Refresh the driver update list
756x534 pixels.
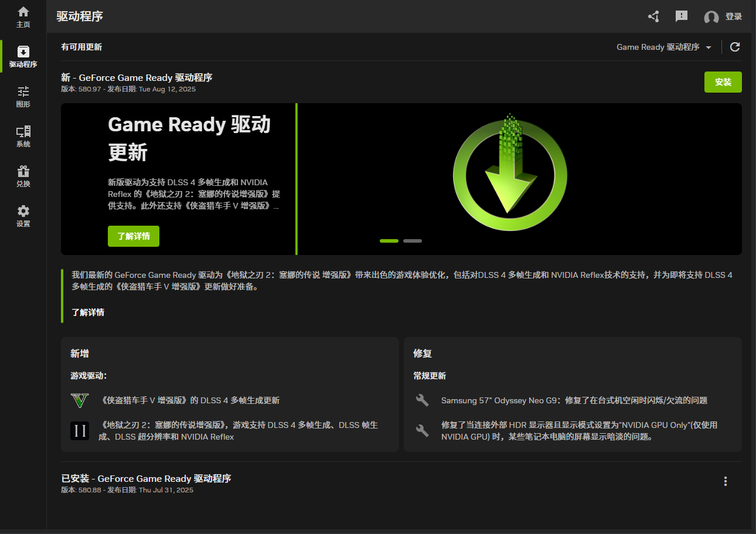(x=735, y=47)
